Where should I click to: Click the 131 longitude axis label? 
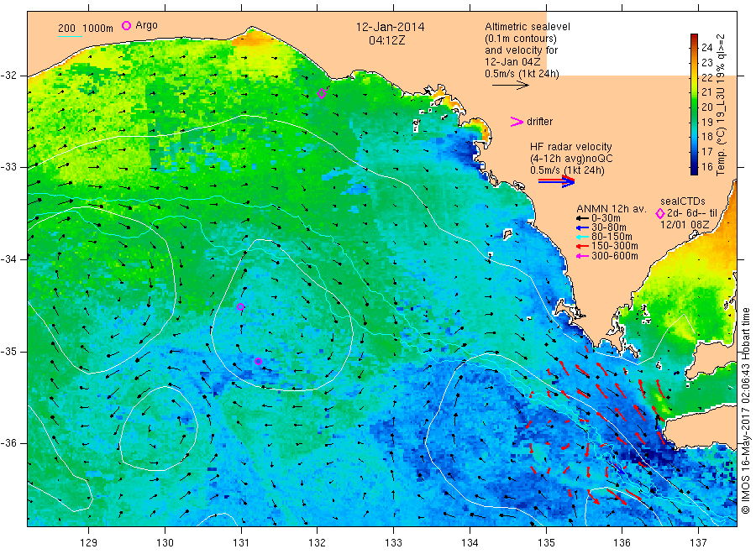[x=241, y=543]
